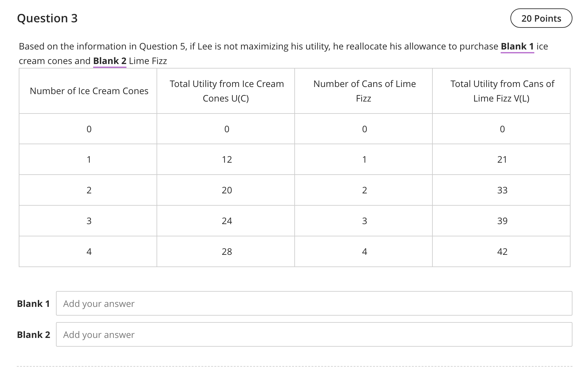Select the Number of Cans of Lime Fizz header
Viewport: 588px width, 368px height.
pyautogui.click(x=364, y=91)
